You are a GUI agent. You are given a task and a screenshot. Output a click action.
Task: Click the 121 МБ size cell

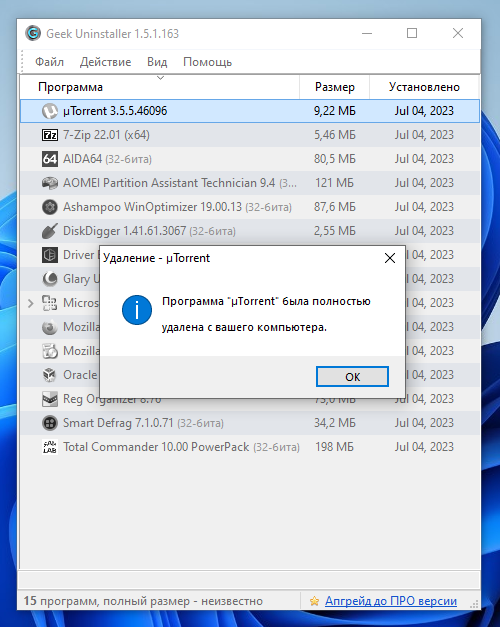pyautogui.click(x=334, y=183)
